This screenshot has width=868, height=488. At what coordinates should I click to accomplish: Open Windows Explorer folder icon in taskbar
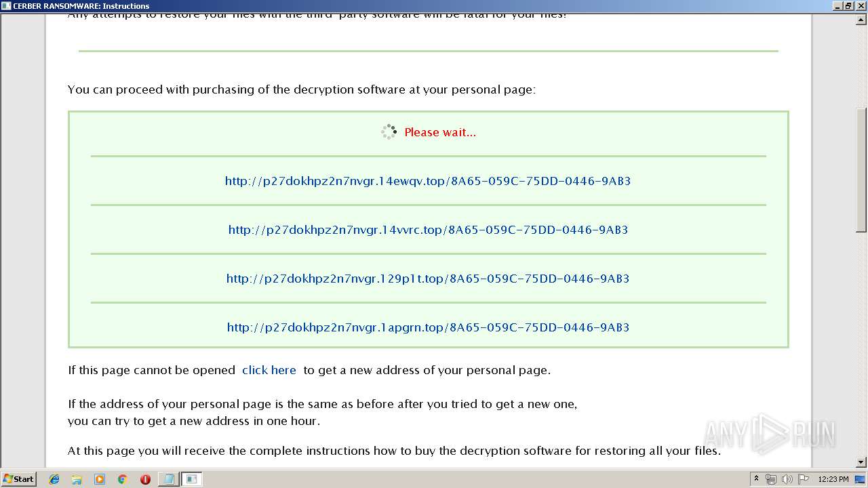point(77,479)
